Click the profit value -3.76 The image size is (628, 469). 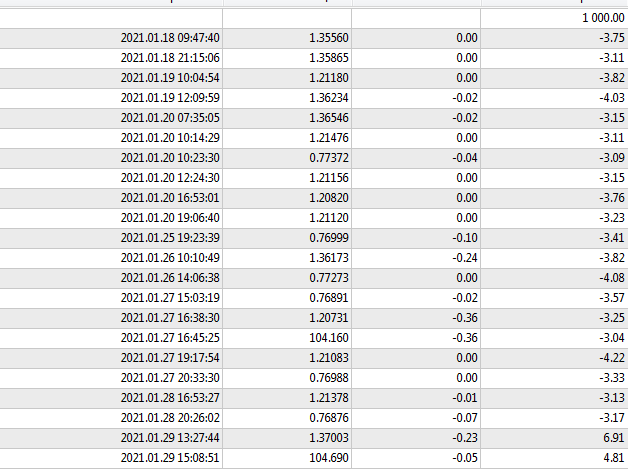coord(612,198)
